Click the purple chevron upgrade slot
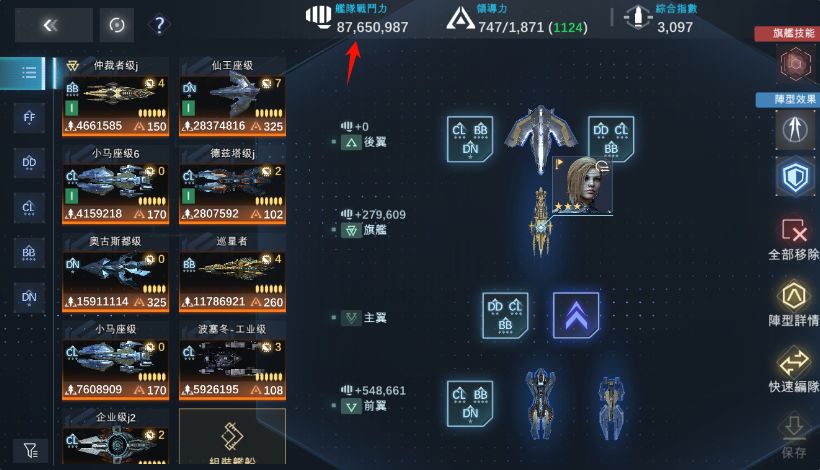This screenshot has height=470, width=820. (x=576, y=315)
